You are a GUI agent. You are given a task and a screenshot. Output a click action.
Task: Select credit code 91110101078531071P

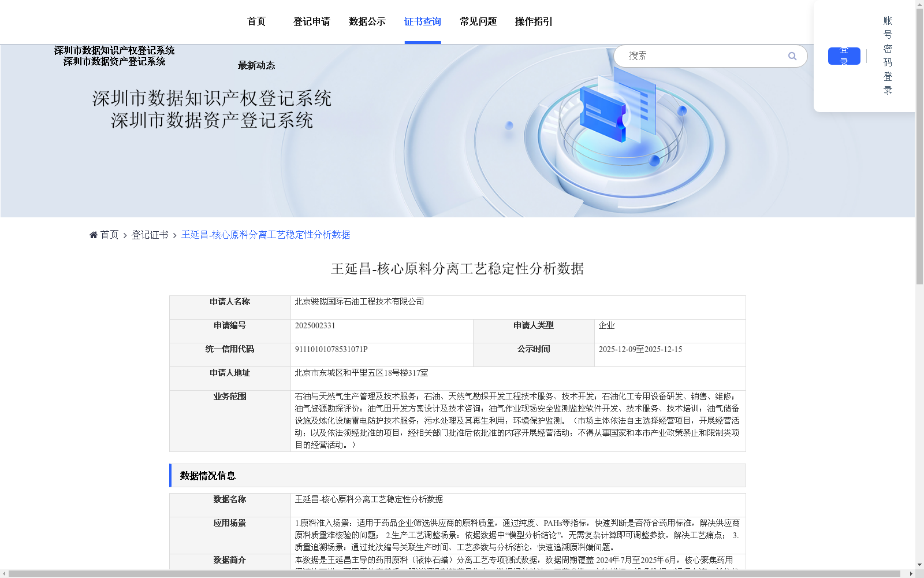click(331, 349)
